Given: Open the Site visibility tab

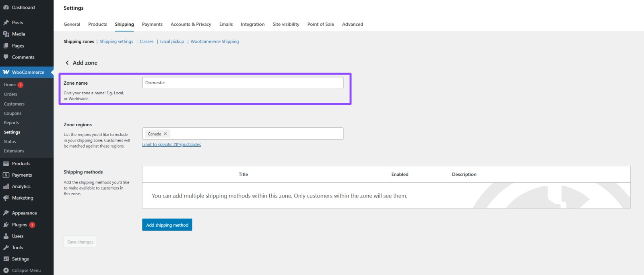Looking at the screenshot, I should click(286, 24).
